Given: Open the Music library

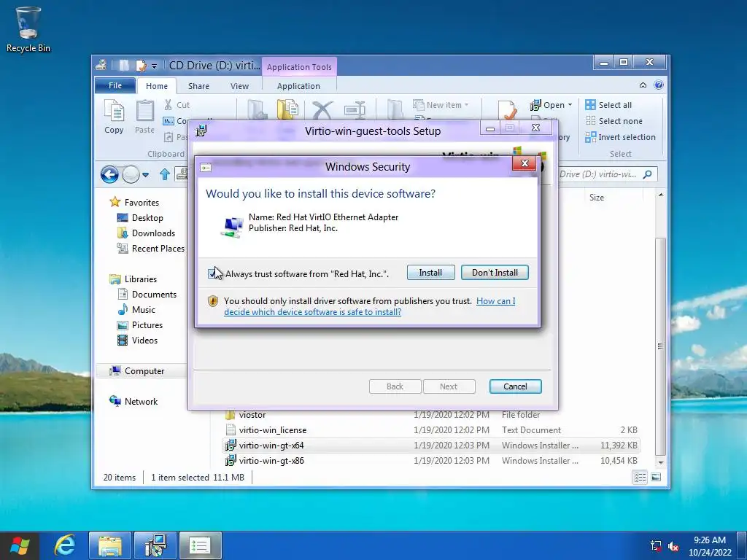Looking at the screenshot, I should (136, 309).
